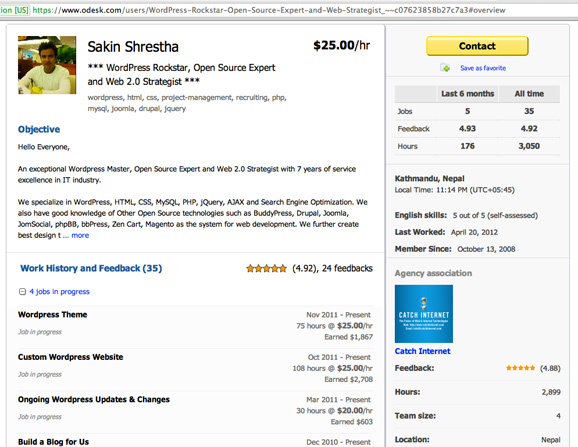This screenshot has width=578, height=447.
Task: Open the Catch Internet agency link
Action: click(x=422, y=351)
